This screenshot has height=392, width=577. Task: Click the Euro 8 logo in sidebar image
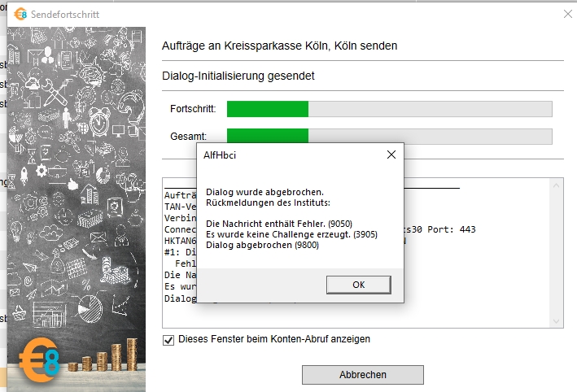[x=39, y=360]
